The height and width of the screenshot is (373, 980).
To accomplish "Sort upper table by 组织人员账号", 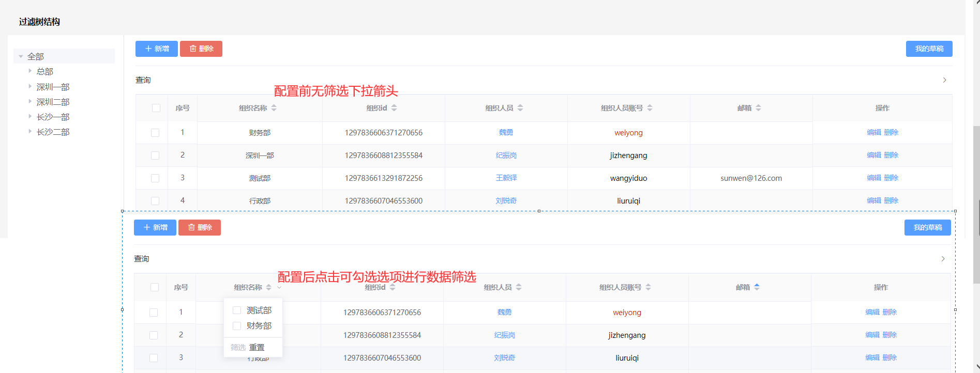I will 650,108.
